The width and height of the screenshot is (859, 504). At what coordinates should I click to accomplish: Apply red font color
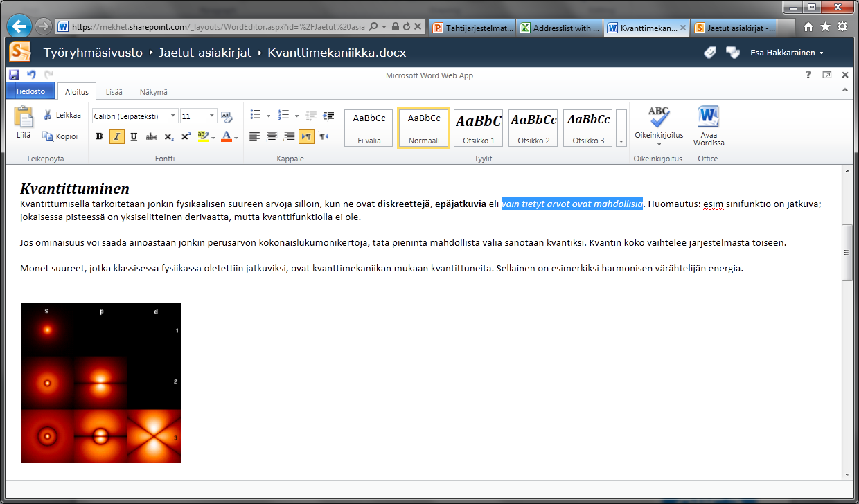[227, 136]
